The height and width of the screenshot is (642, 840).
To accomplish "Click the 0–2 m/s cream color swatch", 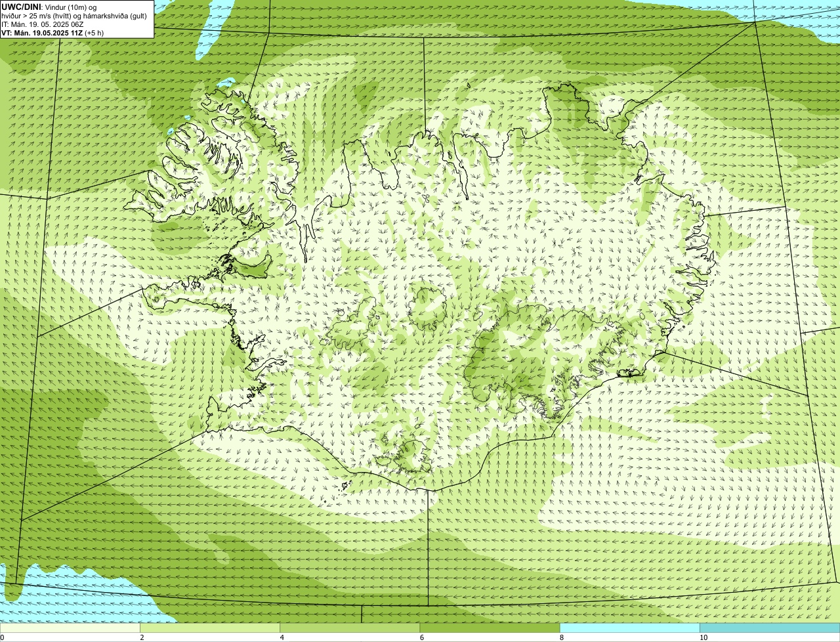I will click(70, 628).
